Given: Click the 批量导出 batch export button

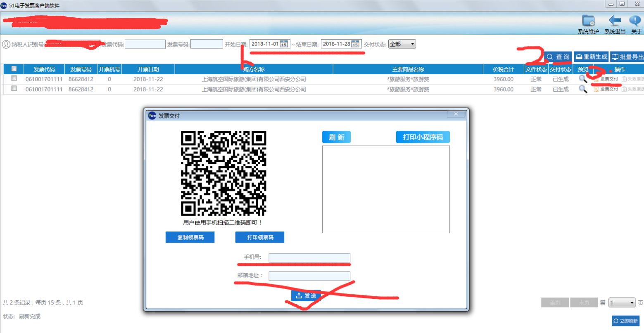Looking at the screenshot, I should pyautogui.click(x=627, y=57).
